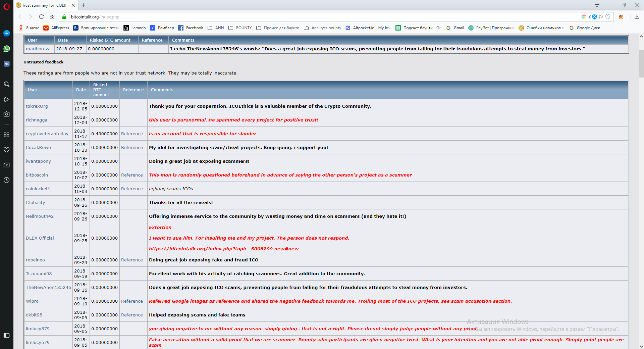Open a new tab with the plus button
This screenshot has width=644, height=349.
tap(84, 5)
